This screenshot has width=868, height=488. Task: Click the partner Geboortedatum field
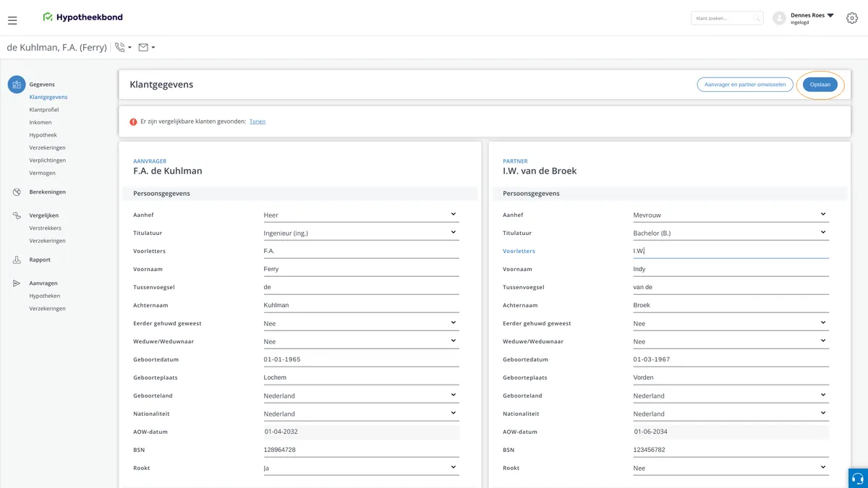731,359
